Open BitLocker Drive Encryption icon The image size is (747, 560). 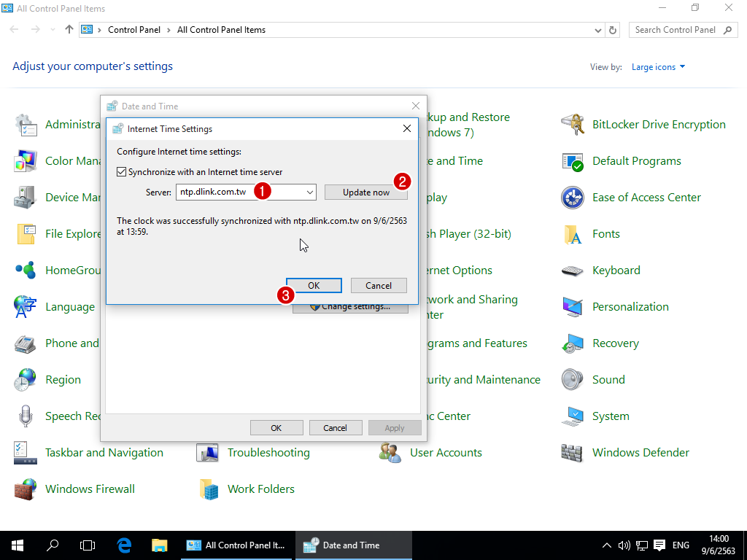coord(573,125)
